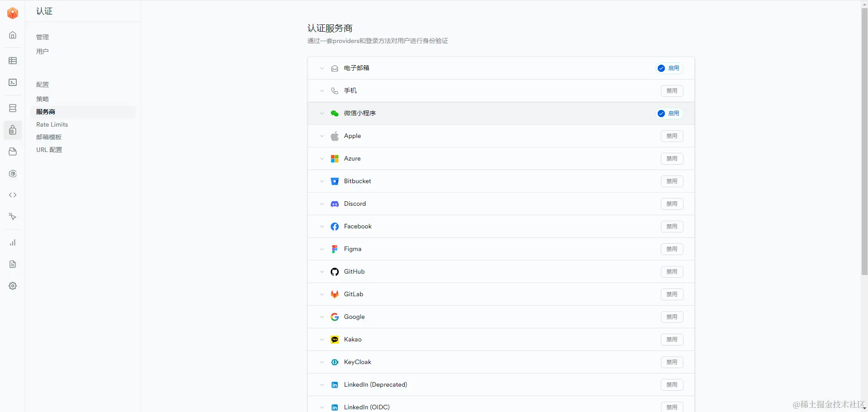Click the cursor pointer icon in sidebar
The height and width of the screenshot is (412, 868).
[x=13, y=217]
